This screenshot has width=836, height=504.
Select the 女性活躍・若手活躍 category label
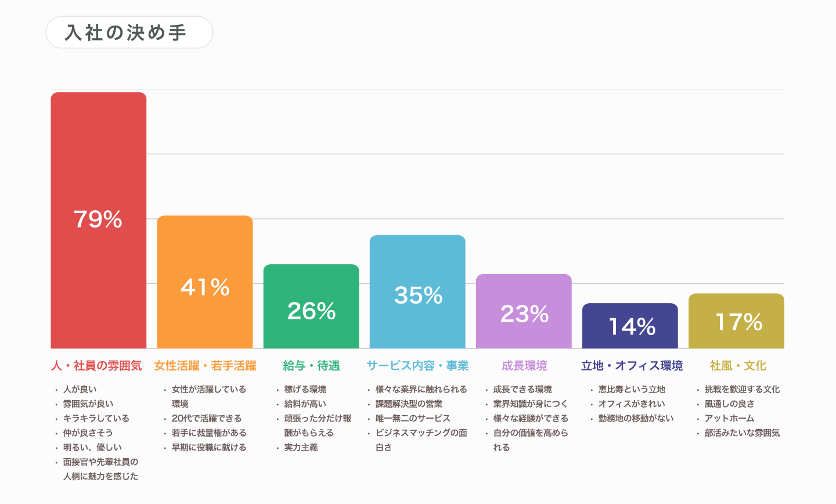(x=205, y=366)
